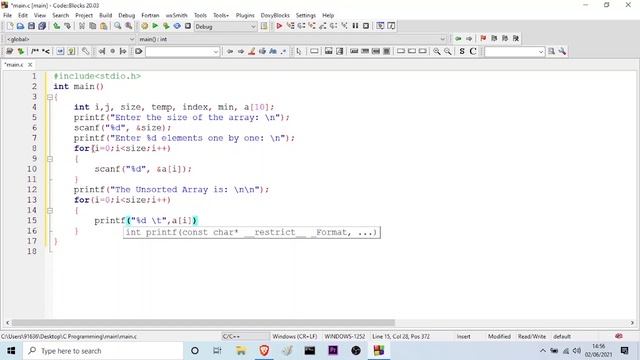Click the wrench options icon
Viewport: 640px width, 360px height.
(562, 51)
